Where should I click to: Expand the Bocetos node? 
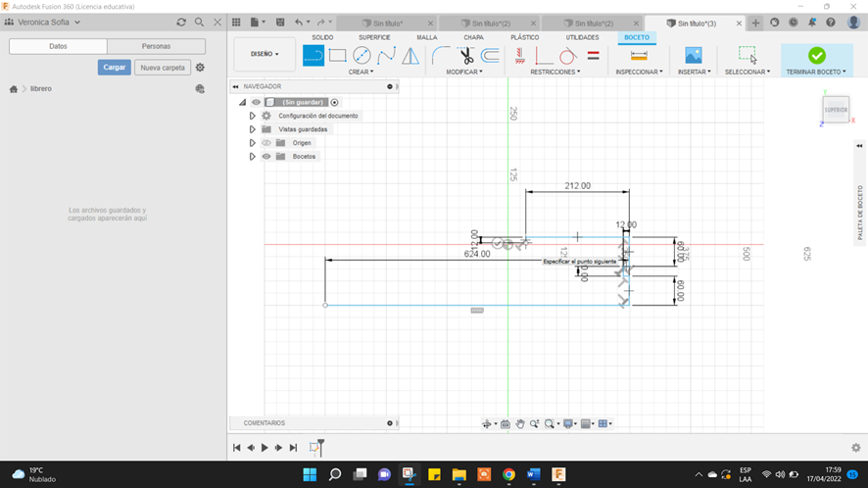(252, 156)
